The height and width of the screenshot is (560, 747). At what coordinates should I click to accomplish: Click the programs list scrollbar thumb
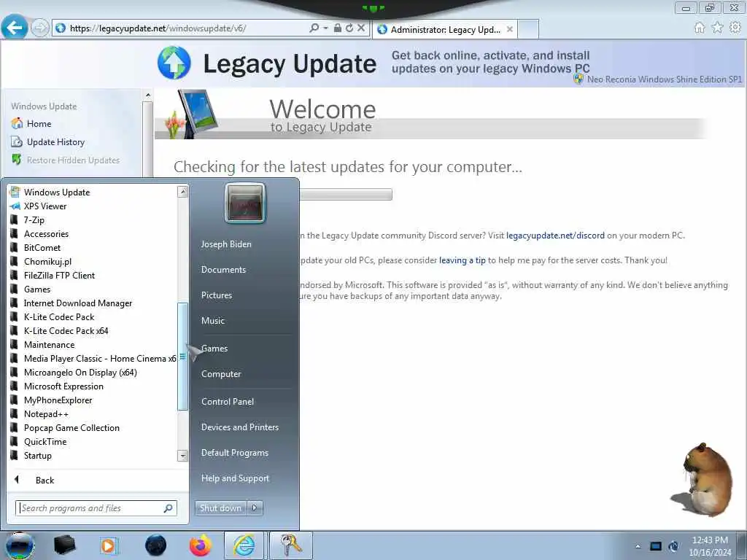tap(182, 356)
